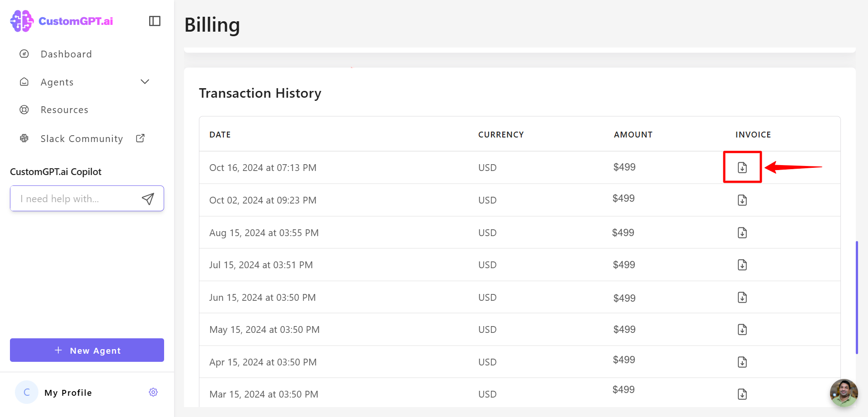Open My Profile
This screenshot has height=417, width=868.
[x=68, y=393]
